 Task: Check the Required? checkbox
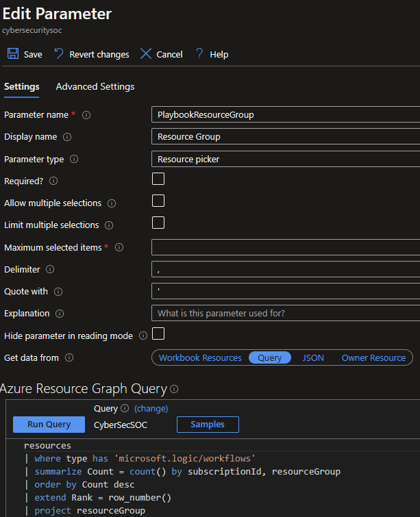pyautogui.click(x=158, y=179)
